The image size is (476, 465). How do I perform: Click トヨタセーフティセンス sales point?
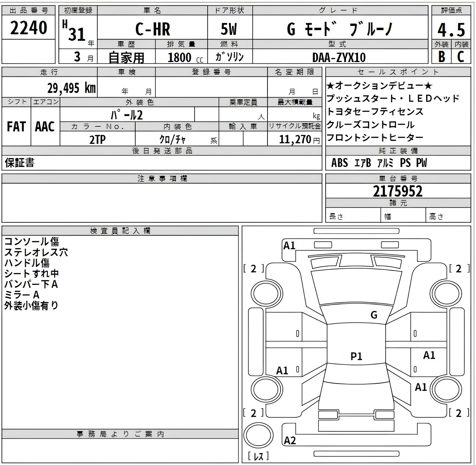[x=375, y=112]
